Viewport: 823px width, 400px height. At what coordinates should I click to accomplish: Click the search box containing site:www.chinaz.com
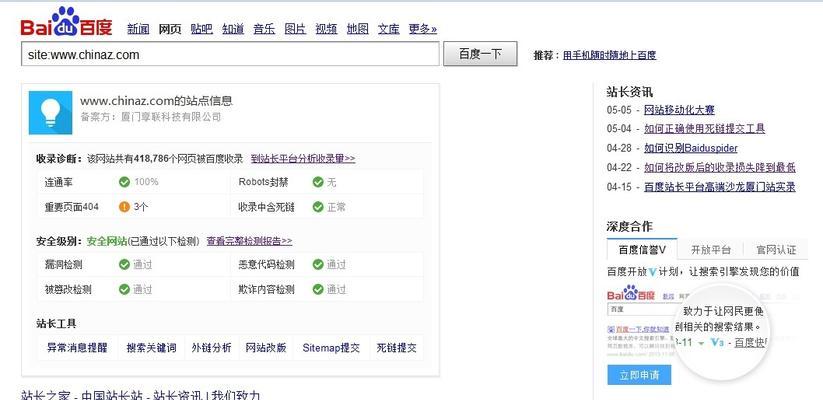(x=230, y=54)
